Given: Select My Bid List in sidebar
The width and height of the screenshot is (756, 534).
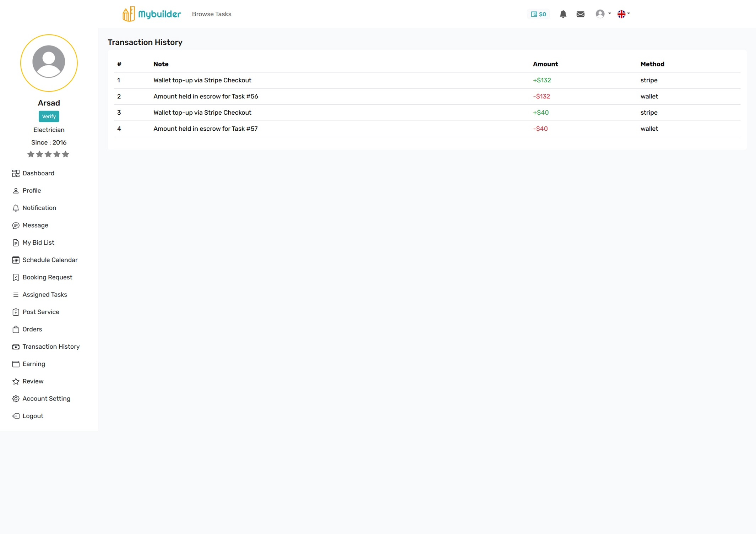Looking at the screenshot, I should (38, 243).
